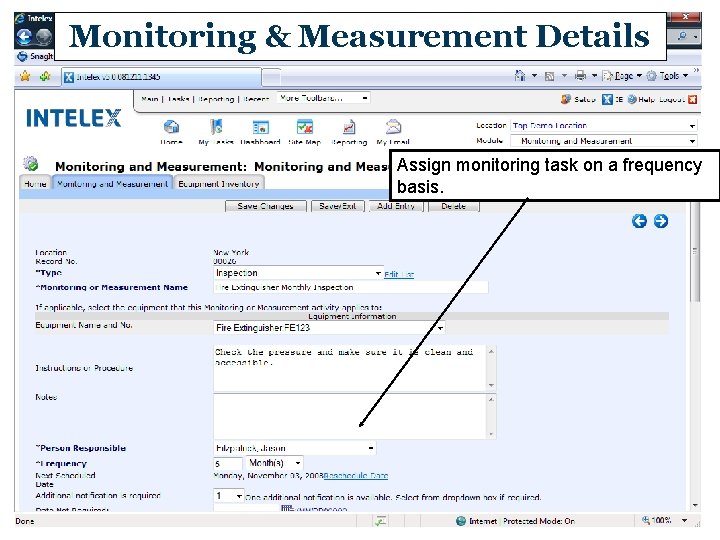Open the Location dropdown in the header
Viewport: 720px width, 540px height.
tap(604, 125)
